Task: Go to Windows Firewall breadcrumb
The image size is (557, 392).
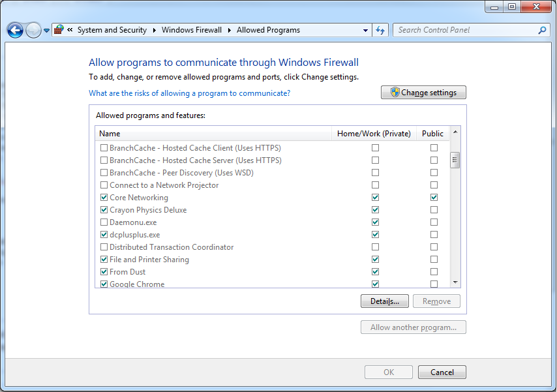Action: click(x=192, y=30)
